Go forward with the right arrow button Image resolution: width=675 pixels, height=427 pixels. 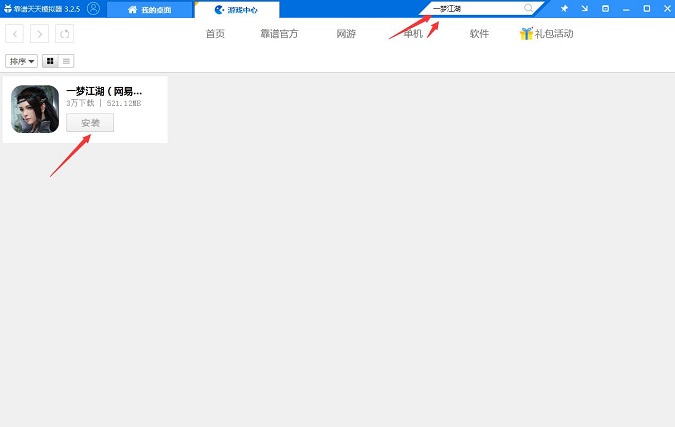click(x=39, y=34)
